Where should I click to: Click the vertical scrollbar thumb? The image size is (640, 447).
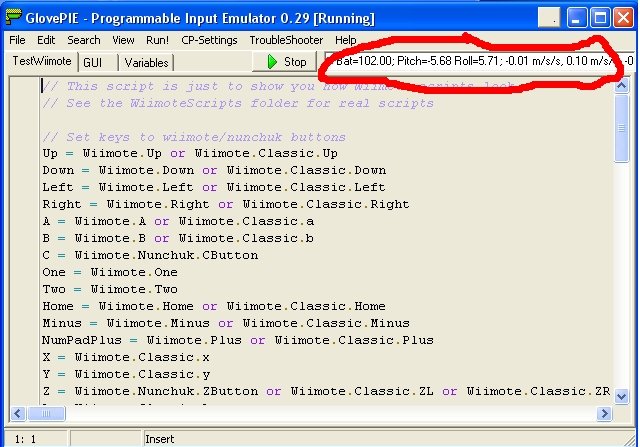pyautogui.click(x=621, y=128)
